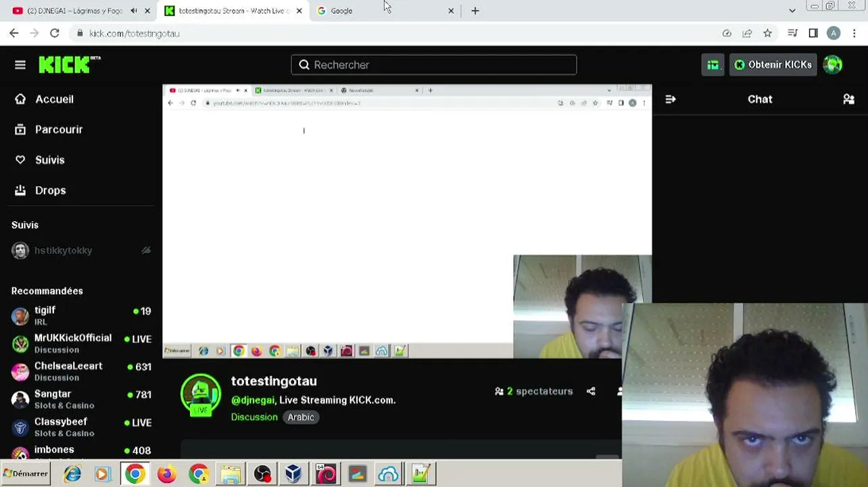The height and width of the screenshot is (487, 868).
Task: Launch Internet Explorer from the taskbar
Action: (x=72, y=474)
